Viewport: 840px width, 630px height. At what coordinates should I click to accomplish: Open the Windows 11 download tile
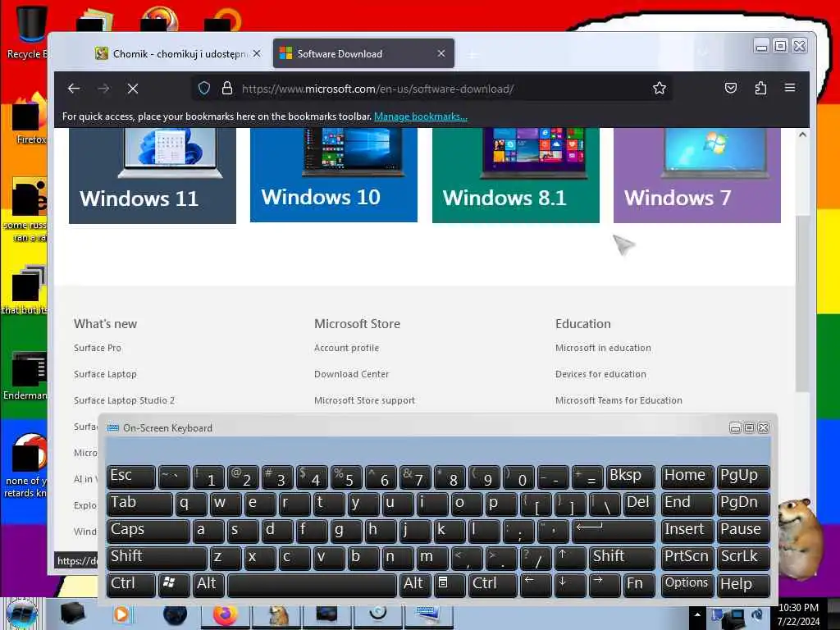tap(153, 176)
